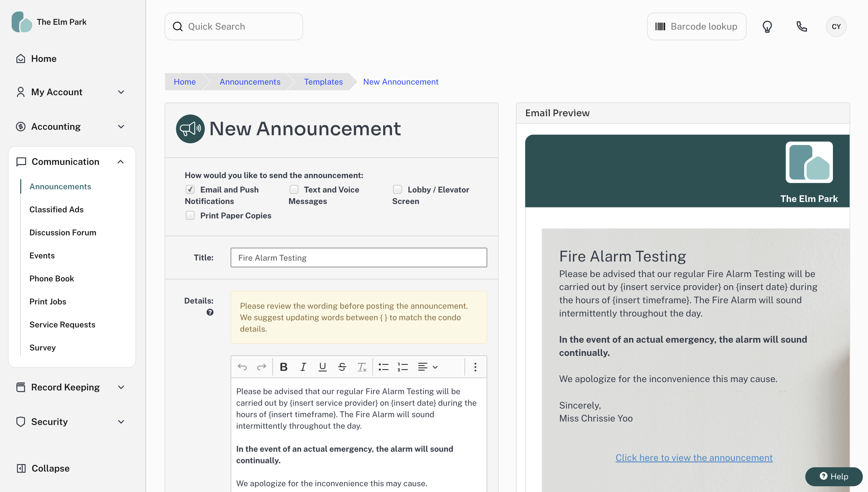Insert a bulleted list
The height and width of the screenshot is (492, 868).
tap(383, 367)
